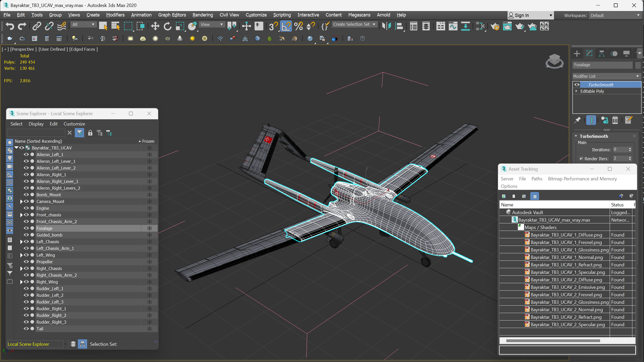Screen dimensions: 644x362
Task: Collapse the Bayraktar_TB3_UCAV root node
Action: point(17,148)
